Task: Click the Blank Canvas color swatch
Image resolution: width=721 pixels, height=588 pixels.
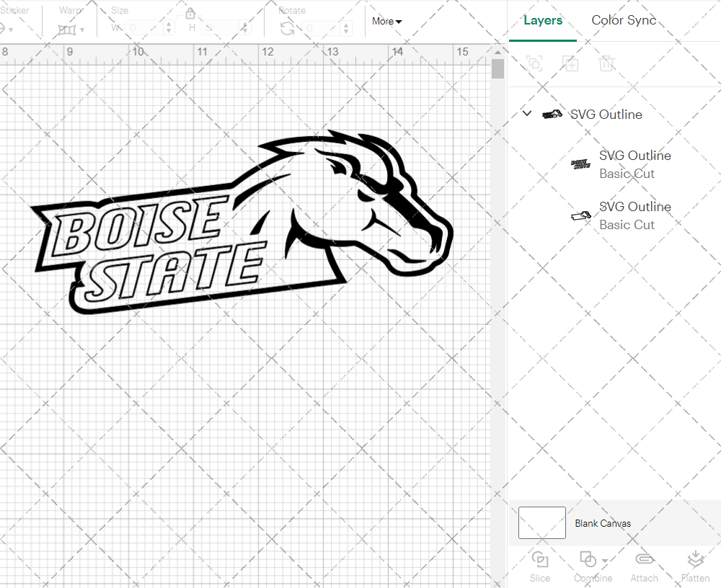Action: coord(541,523)
